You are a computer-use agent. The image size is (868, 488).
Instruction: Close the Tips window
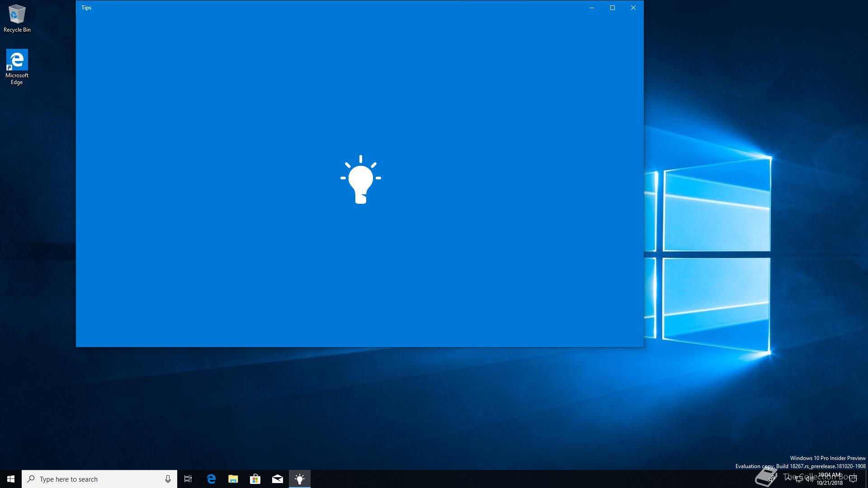(x=633, y=8)
